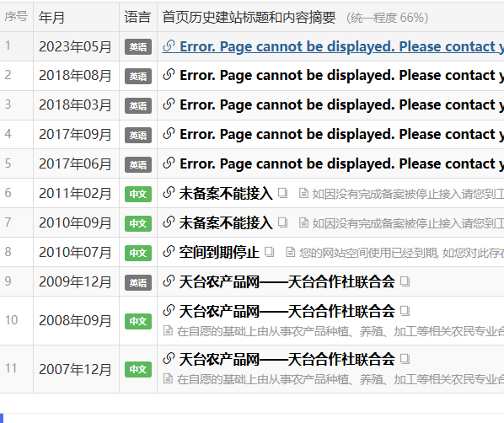Screen dimensions: 504x423
Task: Click 英语 badge in 2018年08月 row
Action: point(138,76)
